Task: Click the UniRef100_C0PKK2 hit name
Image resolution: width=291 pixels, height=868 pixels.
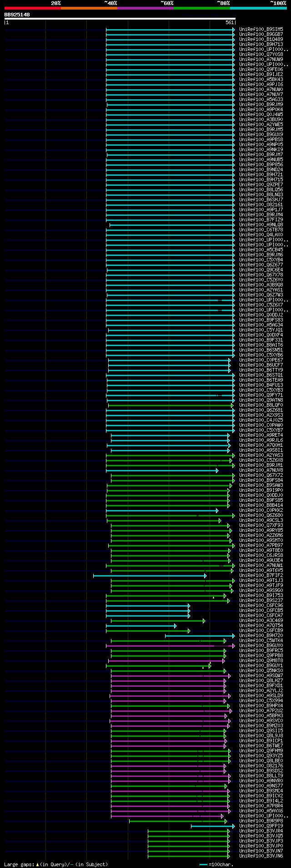Action: pos(261,510)
